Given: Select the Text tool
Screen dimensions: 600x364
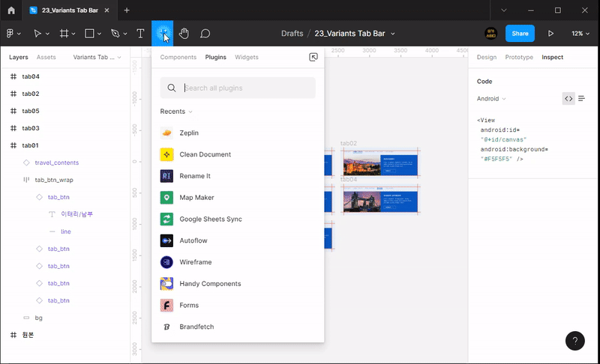Looking at the screenshot, I should pos(140,34).
